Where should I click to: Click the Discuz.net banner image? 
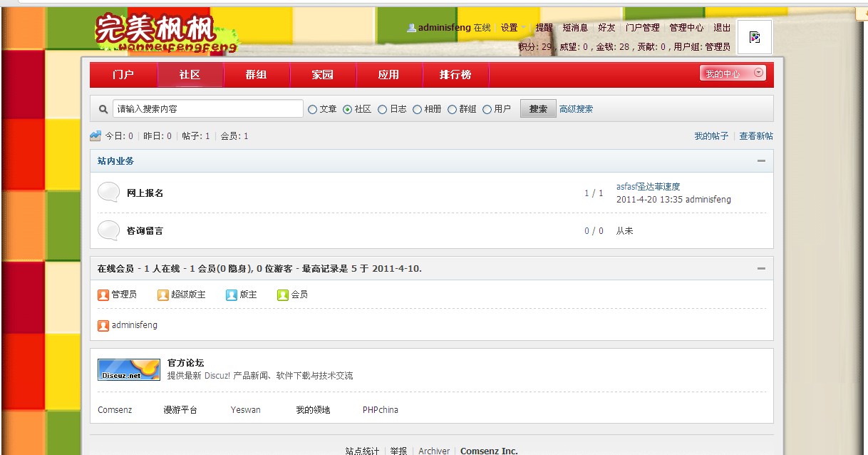pos(129,369)
